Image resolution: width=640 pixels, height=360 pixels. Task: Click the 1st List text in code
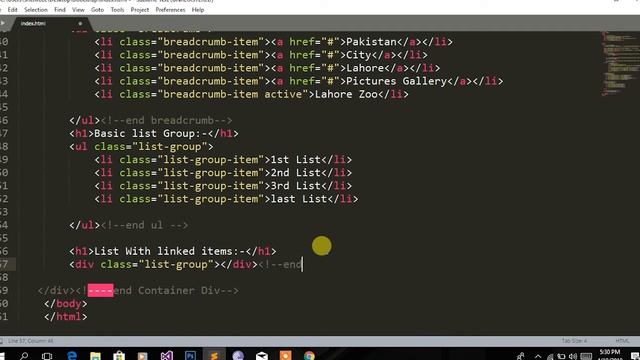[x=296, y=160]
